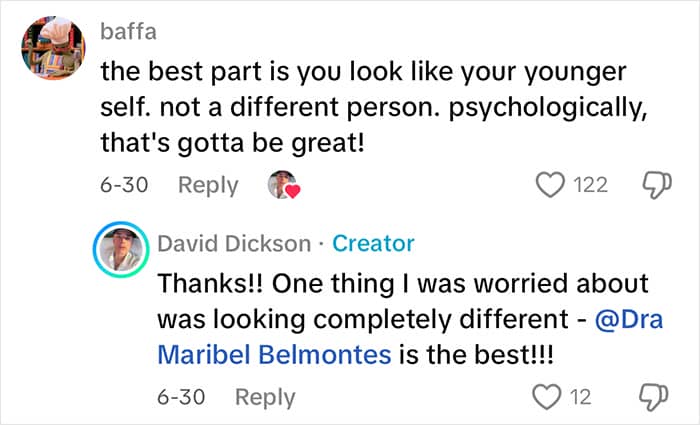The height and width of the screenshot is (425, 700).
Task: Click the 122 likes count
Action: tap(591, 185)
